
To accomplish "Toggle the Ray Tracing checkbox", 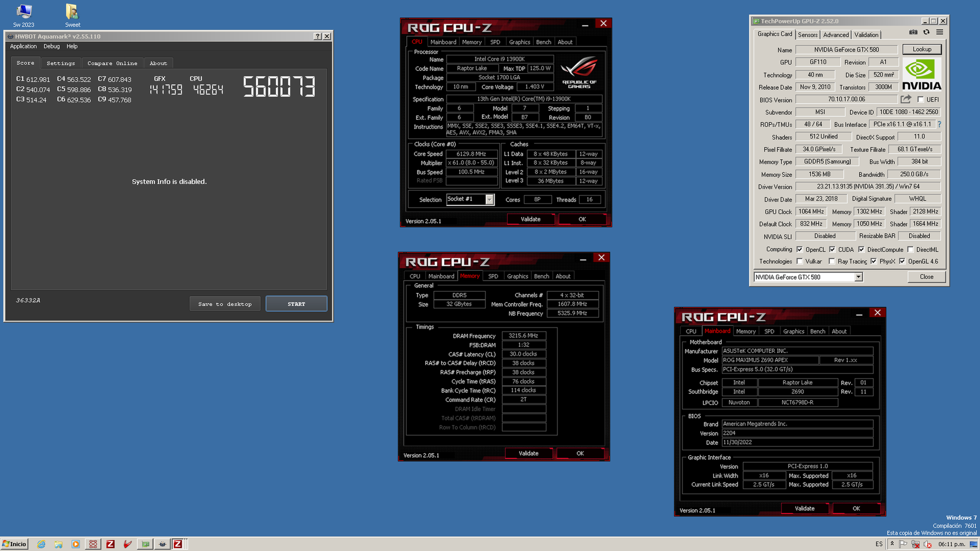I will [832, 261].
